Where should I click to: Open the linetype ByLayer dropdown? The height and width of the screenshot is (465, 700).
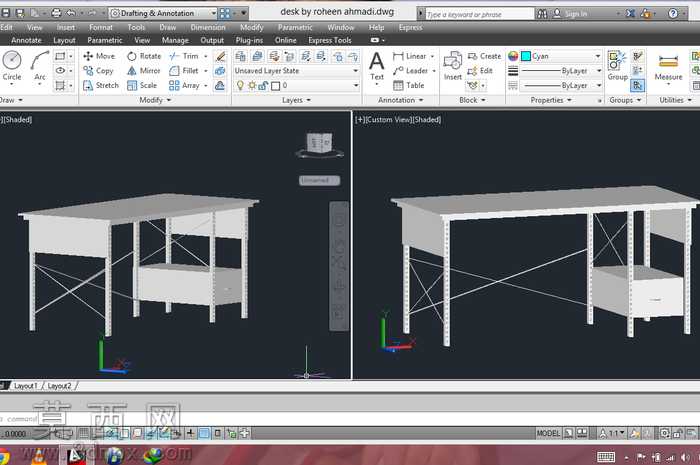click(x=561, y=85)
